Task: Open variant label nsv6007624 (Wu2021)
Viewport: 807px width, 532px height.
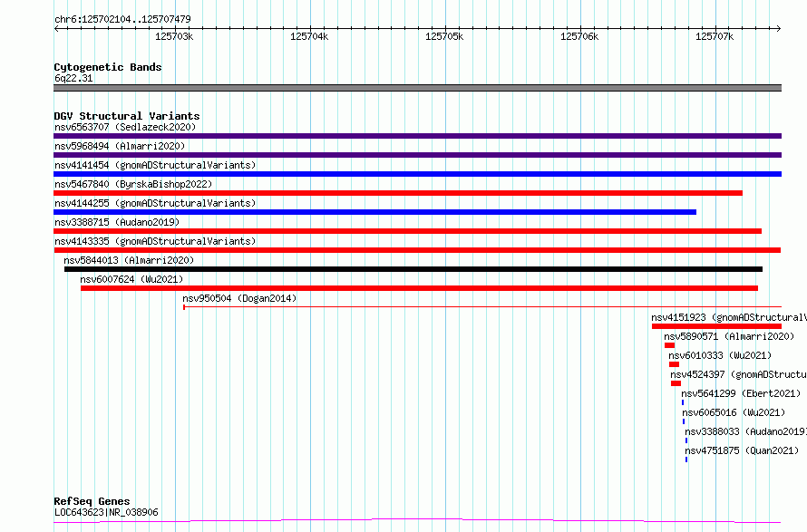Action: tap(131, 279)
